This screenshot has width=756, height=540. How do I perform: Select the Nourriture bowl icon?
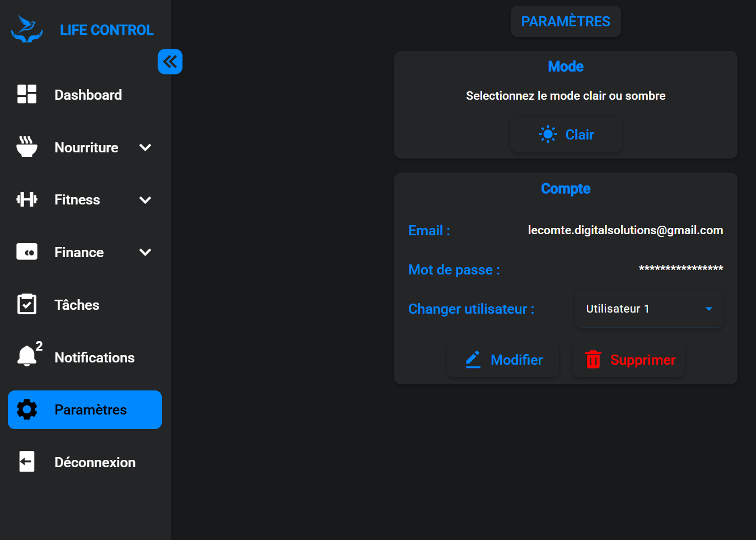(26, 147)
